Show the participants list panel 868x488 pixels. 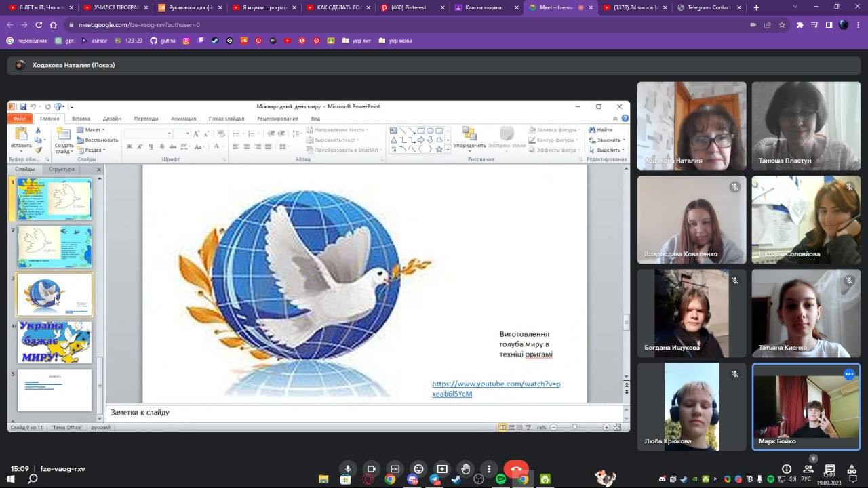(x=808, y=469)
